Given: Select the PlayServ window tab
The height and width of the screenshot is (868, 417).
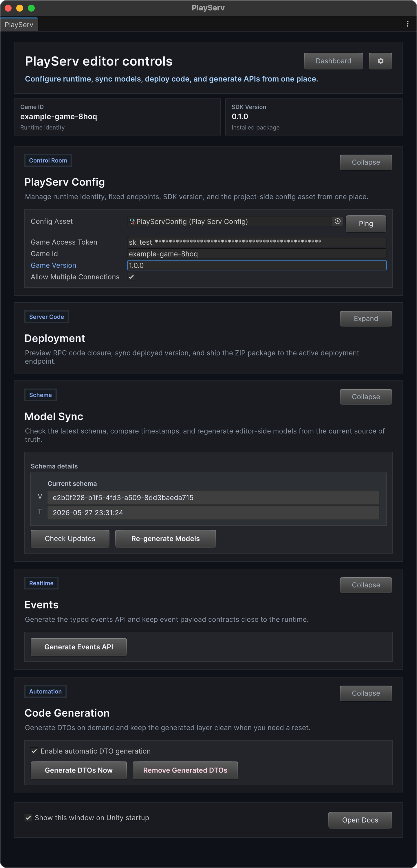Looking at the screenshot, I should click(19, 25).
